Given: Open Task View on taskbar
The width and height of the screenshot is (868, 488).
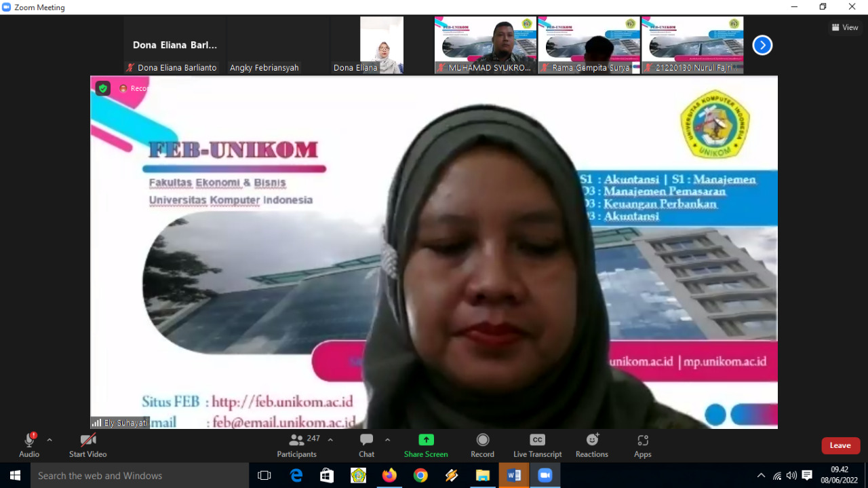Looking at the screenshot, I should pos(264,476).
